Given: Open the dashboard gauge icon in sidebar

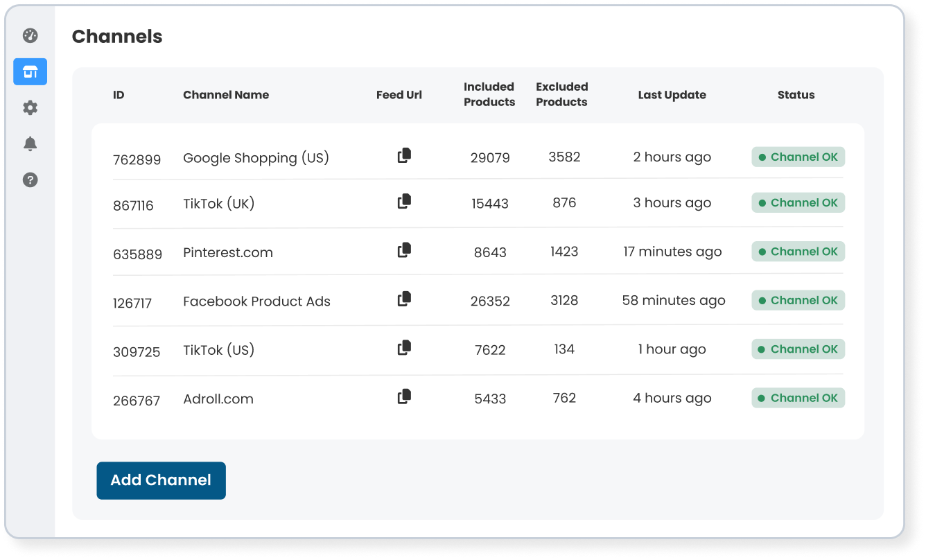Looking at the screenshot, I should [x=30, y=35].
